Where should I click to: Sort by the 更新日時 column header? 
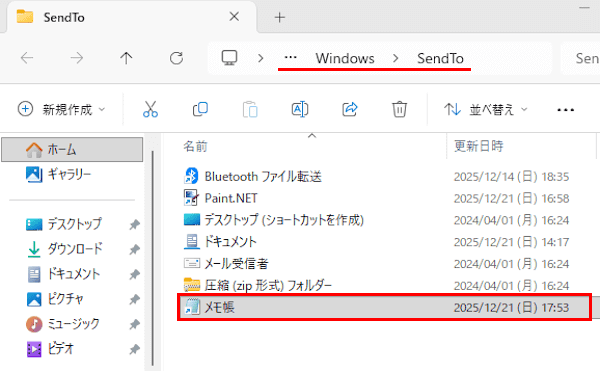tap(478, 146)
